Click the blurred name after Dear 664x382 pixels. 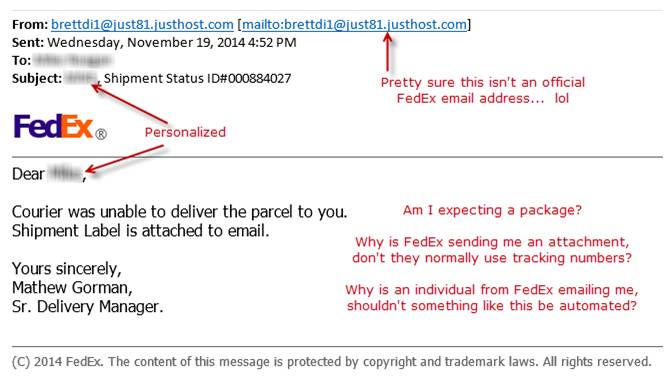[x=65, y=174]
